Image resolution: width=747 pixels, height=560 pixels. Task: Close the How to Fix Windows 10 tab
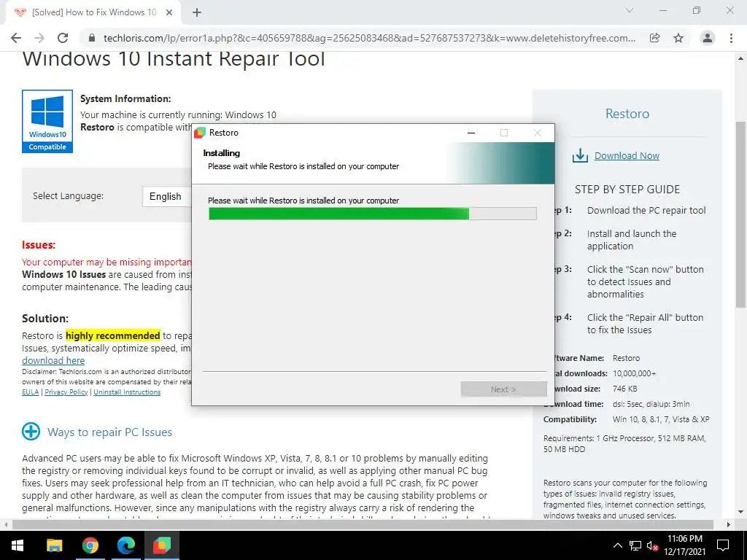point(169,12)
